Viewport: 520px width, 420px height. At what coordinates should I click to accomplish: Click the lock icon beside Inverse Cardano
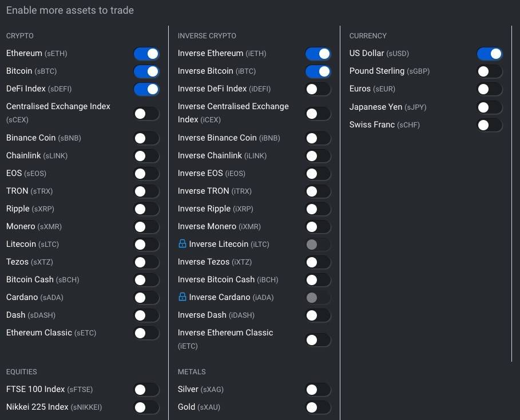(182, 297)
